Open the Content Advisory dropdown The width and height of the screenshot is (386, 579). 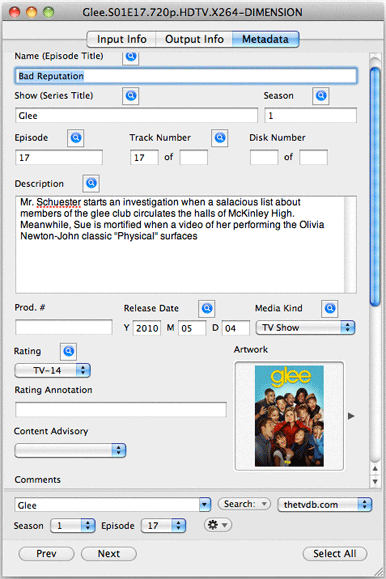pyautogui.click(x=70, y=450)
